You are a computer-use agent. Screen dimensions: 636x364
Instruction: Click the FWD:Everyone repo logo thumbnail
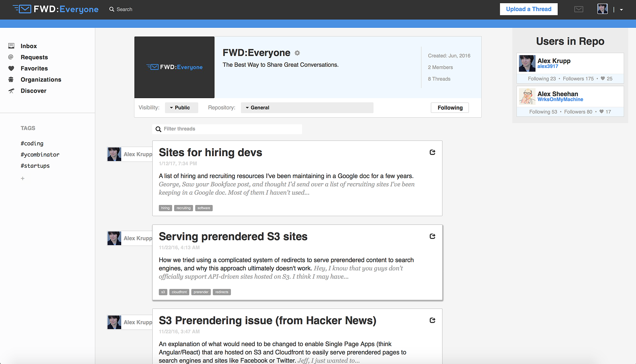[x=175, y=67]
